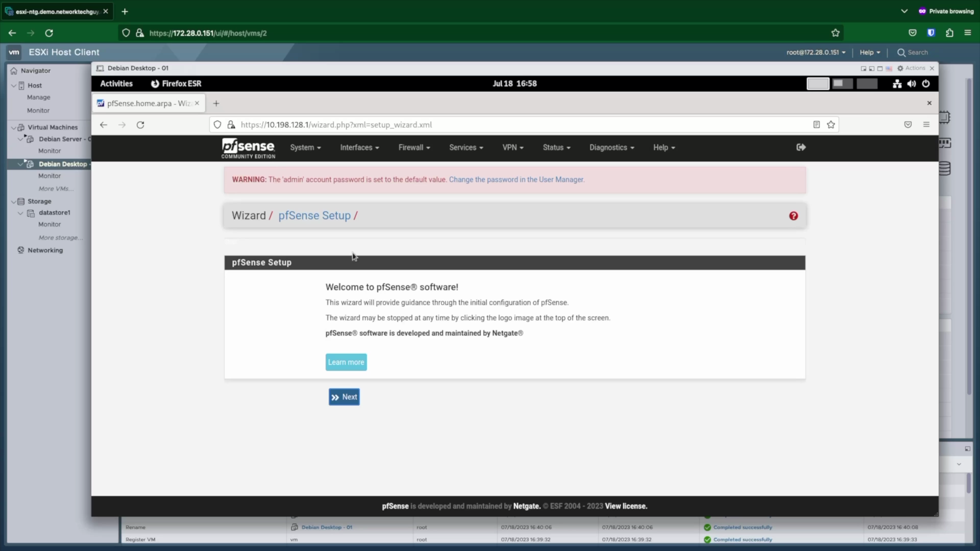Click More storage... in Navigator
The width and height of the screenshot is (980, 551).
coord(60,238)
